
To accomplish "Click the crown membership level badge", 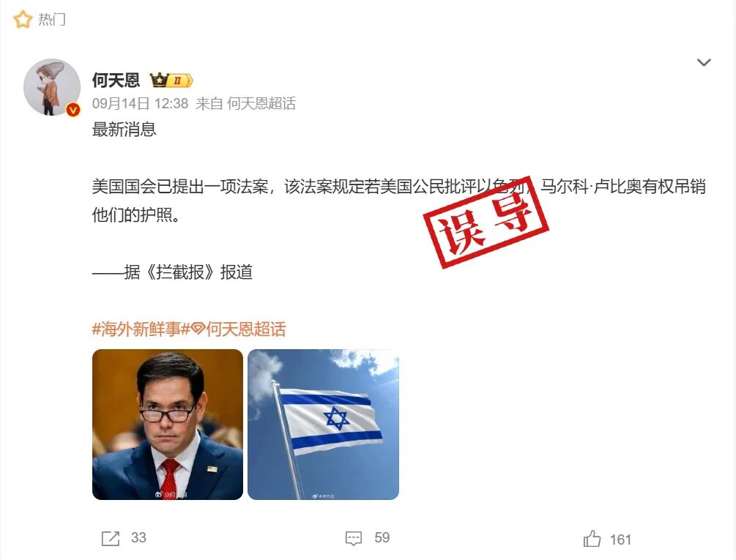I will [x=171, y=81].
